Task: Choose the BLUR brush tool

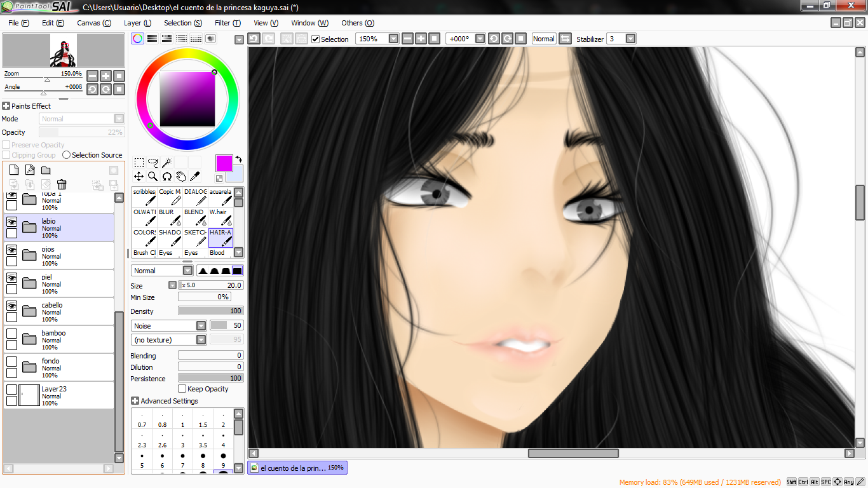Action: (x=170, y=217)
